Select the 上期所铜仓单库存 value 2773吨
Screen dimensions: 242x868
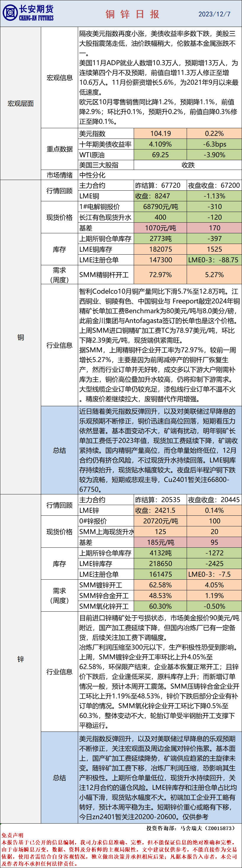coord(160,239)
